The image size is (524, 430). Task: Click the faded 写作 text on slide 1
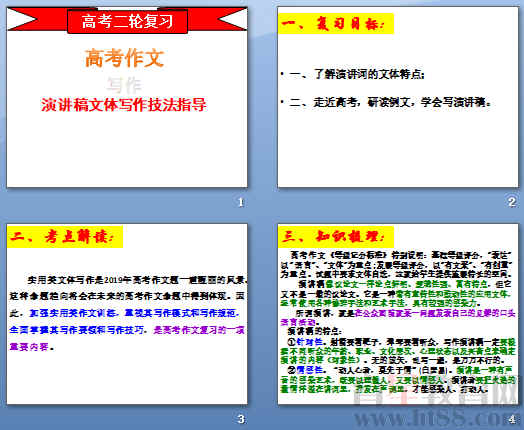coord(124,85)
